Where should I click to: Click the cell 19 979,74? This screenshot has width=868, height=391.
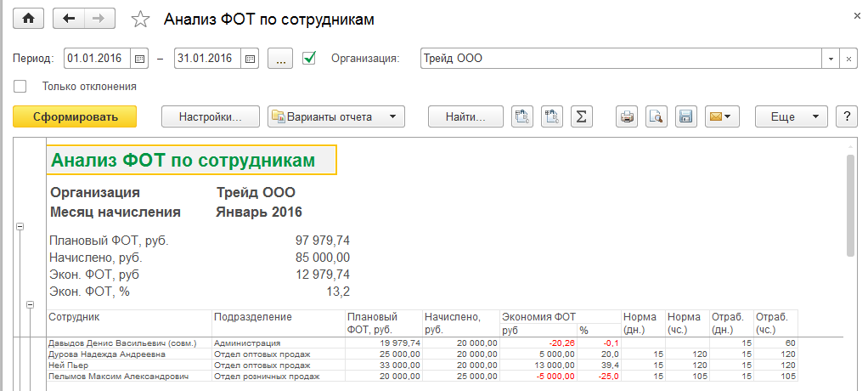[383, 343]
